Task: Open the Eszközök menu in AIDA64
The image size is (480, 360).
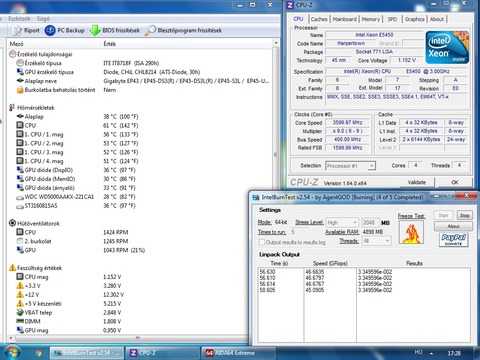Action: pyautogui.click(x=19, y=19)
